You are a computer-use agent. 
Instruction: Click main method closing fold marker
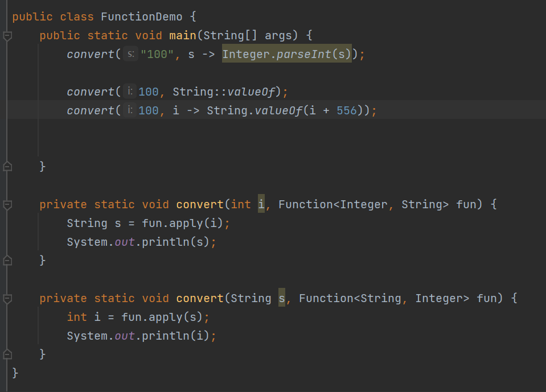coord(7,167)
